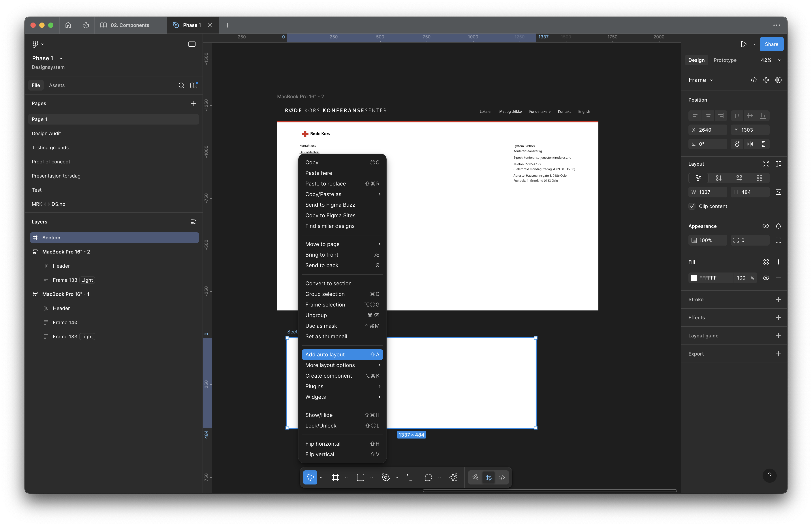Toggle Appearance visibility eye icon
Viewport: 812px width, 526px height.
[x=765, y=226]
